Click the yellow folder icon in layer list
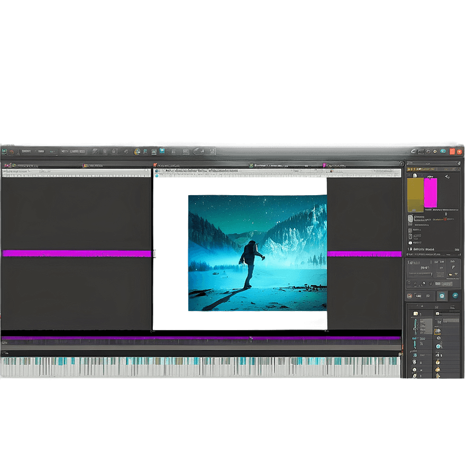The image size is (476, 476). tap(416, 314)
